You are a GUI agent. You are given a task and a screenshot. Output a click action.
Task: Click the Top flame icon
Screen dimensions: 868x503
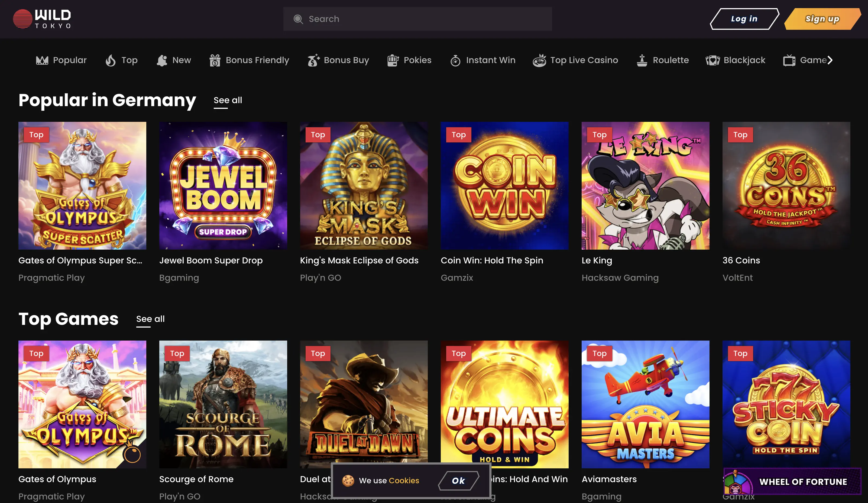click(x=111, y=60)
